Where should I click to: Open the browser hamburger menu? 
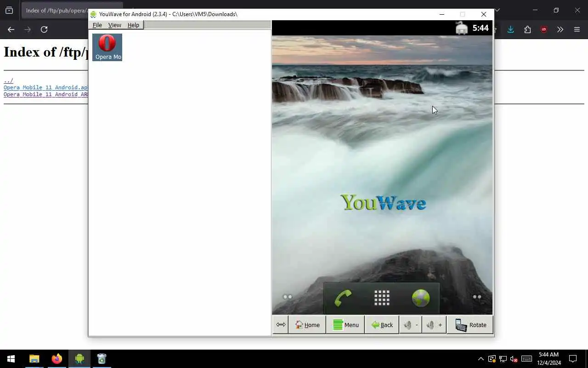click(x=577, y=29)
